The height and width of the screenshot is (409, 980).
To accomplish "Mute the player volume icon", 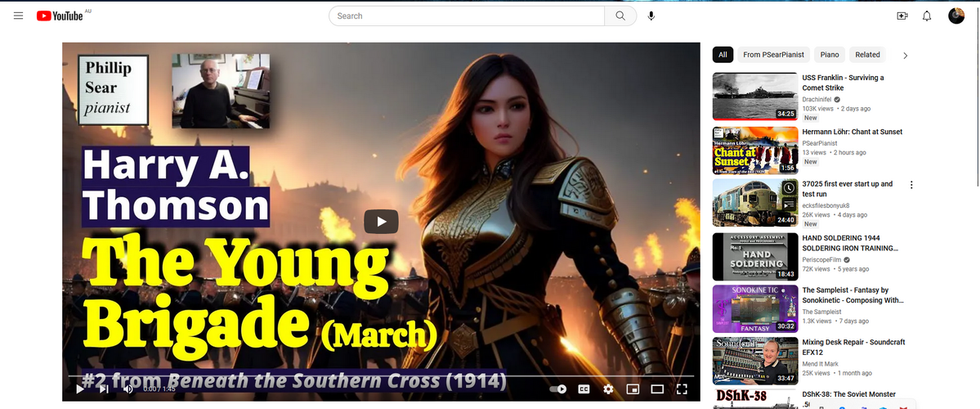I will (128, 389).
